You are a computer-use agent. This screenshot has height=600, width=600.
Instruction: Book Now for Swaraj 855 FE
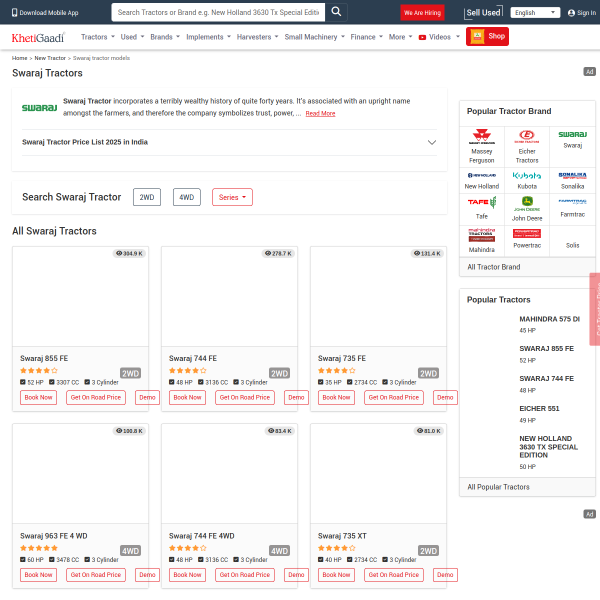tap(38, 398)
